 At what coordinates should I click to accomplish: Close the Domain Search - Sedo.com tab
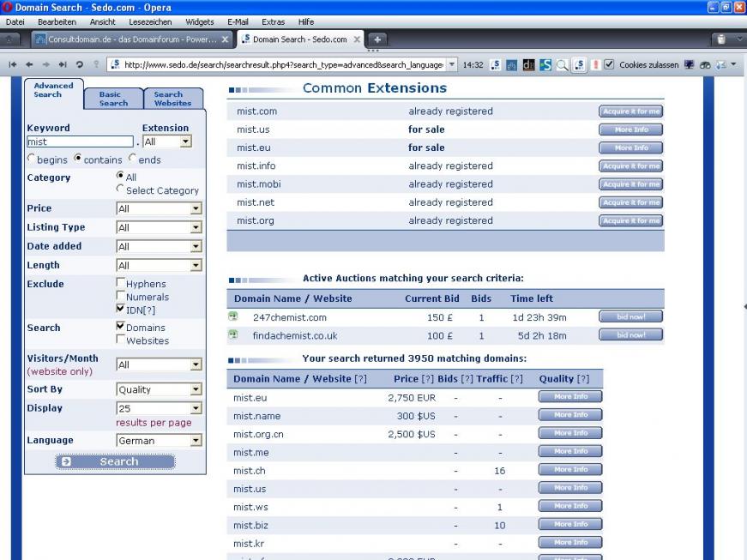[x=357, y=39]
